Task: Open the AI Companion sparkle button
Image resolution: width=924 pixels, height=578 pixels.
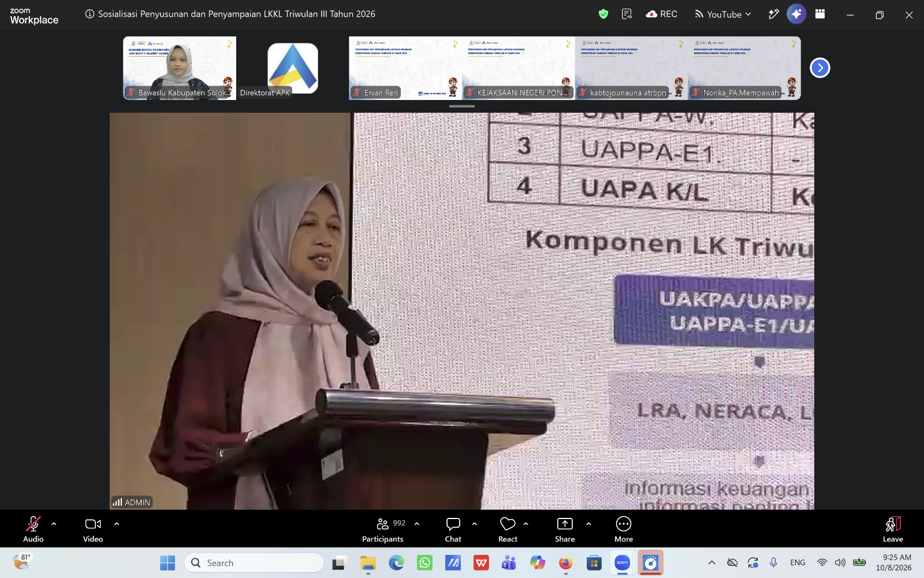Action: 796,14
